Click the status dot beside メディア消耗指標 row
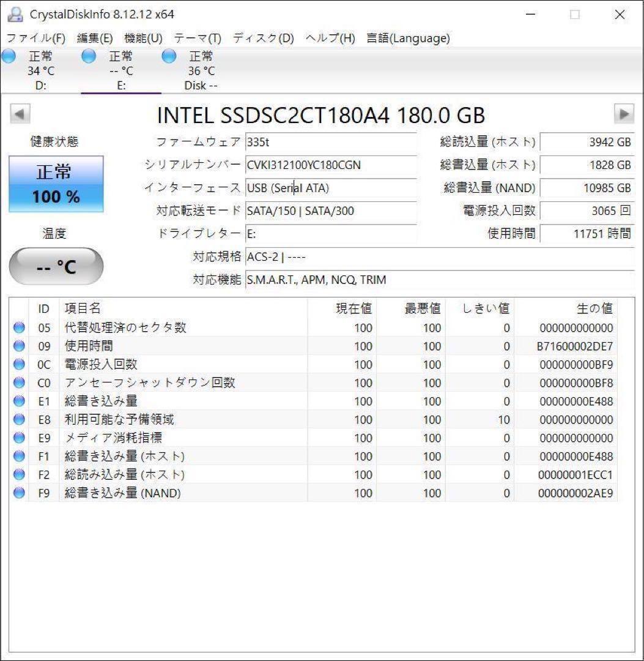644x661 pixels. 18,438
